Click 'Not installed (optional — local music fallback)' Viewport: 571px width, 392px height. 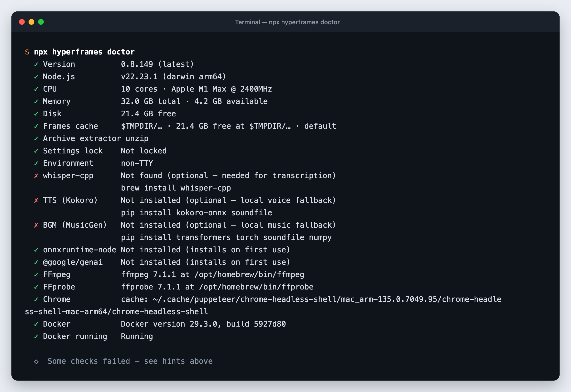click(x=228, y=225)
